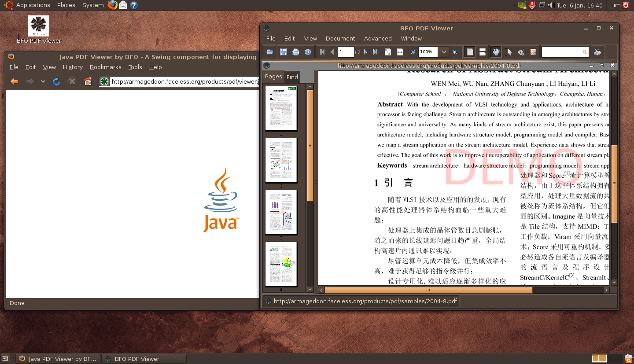
Task: Select the text selection tool
Action: (509, 51)
